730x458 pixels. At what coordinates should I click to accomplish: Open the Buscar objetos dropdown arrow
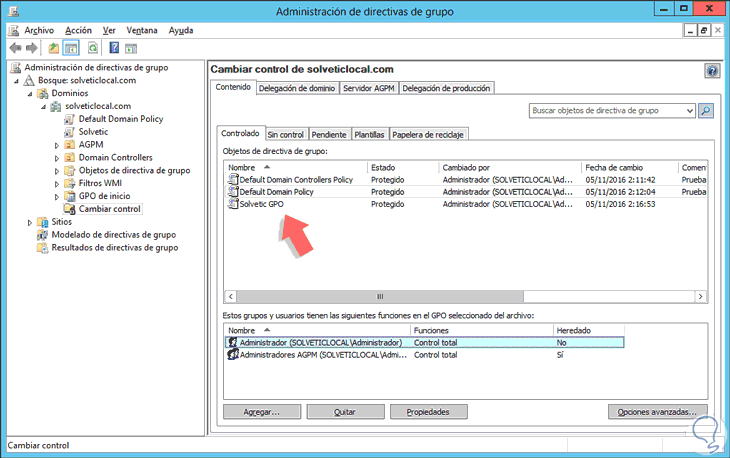click(689, 111)
